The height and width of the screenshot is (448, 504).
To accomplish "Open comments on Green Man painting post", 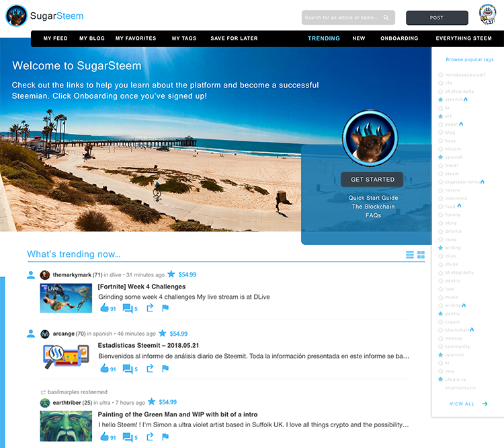I will coord(128,437).
